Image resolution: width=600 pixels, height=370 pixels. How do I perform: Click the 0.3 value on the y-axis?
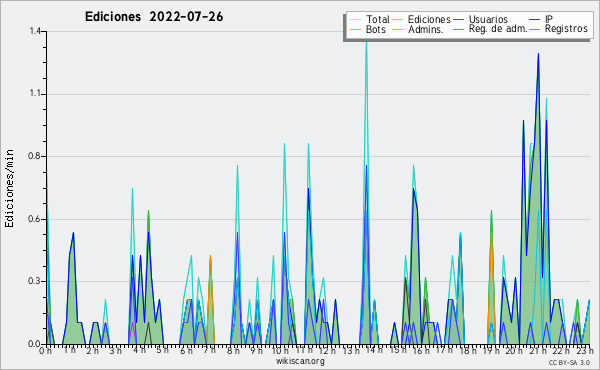click(35, 282)
